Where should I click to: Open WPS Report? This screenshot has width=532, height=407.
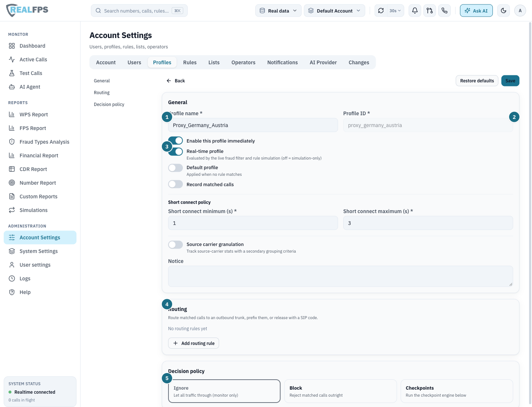(40, 114)
